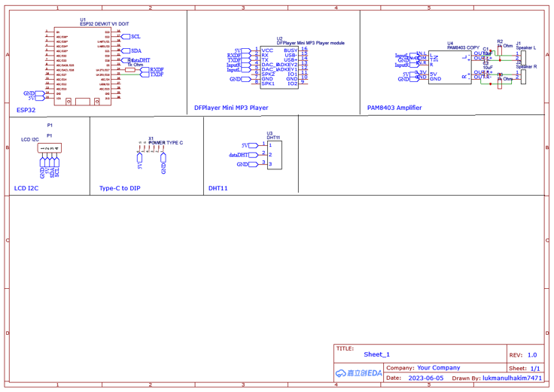This screenshot has width=554, height=392.
Task: Select the 'PAM8403 Amplifier' section label
Action: point(394,108)
